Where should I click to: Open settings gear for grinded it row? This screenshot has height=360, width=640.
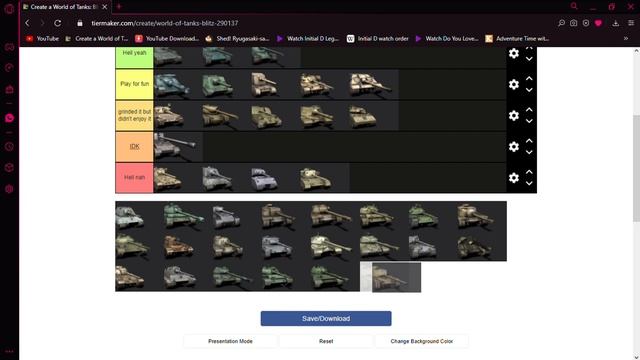coord(513,116)
